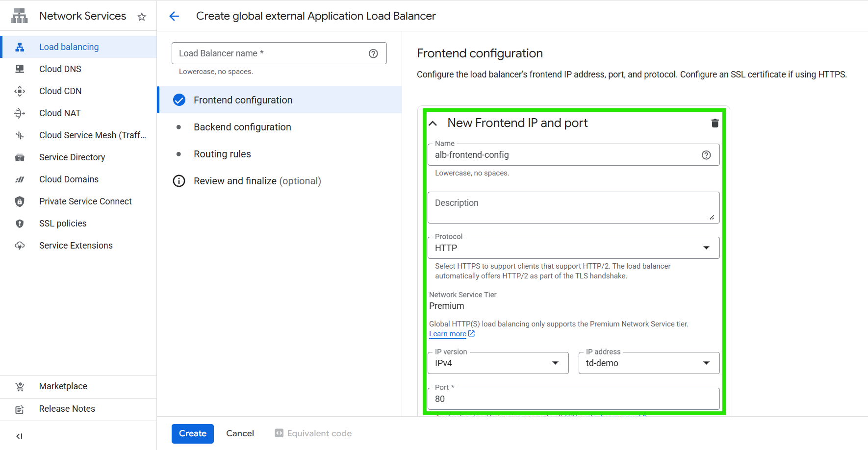Click help icon in Load Balancer name field
Image resolution: width=868 pixels, height=450 pixels.
(x=373, y=53)
